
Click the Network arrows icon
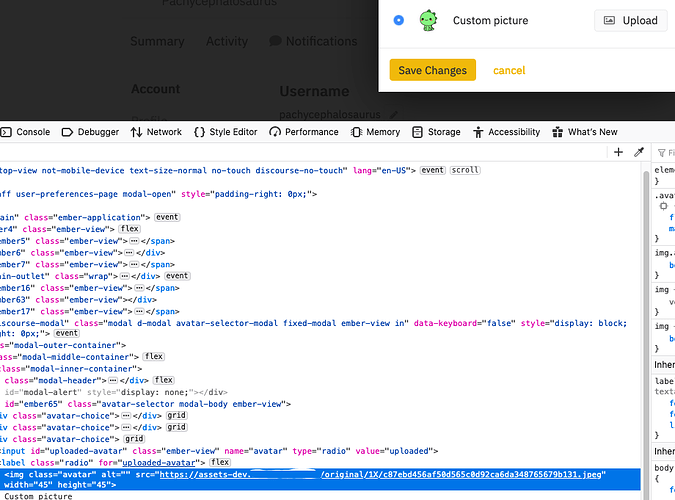(136, 132)
